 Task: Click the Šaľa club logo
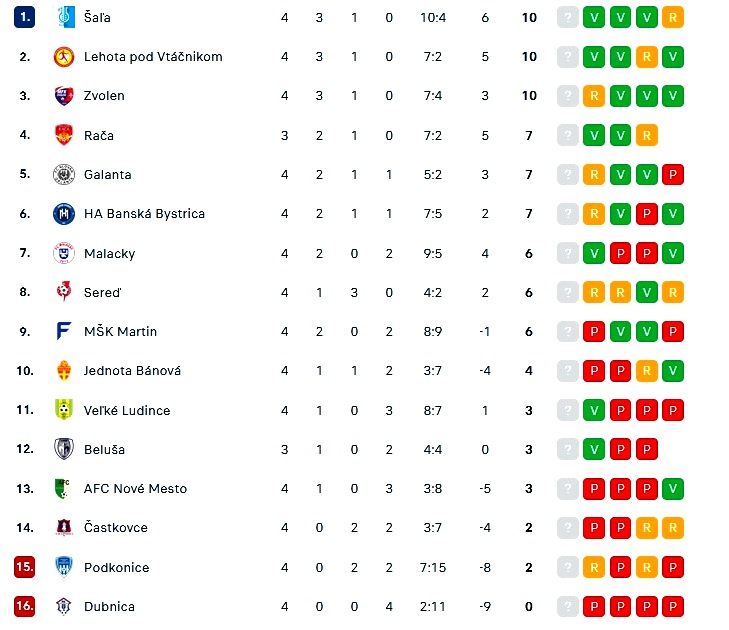click(x=64, y=17)
